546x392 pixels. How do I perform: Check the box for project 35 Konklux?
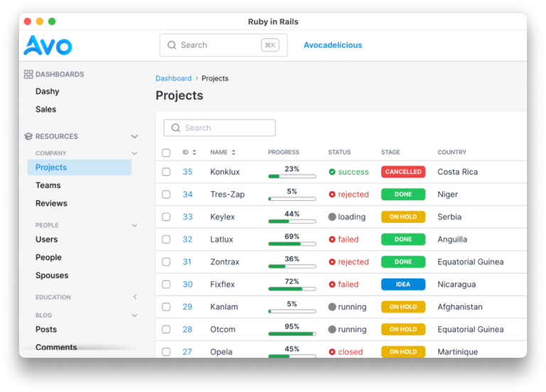pos(166,172)
